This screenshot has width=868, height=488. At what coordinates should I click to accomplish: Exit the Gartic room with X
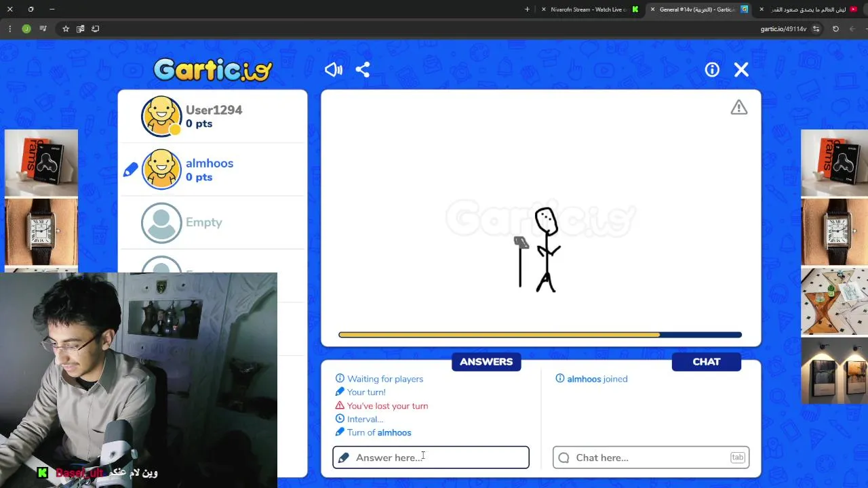coord(741,70)
